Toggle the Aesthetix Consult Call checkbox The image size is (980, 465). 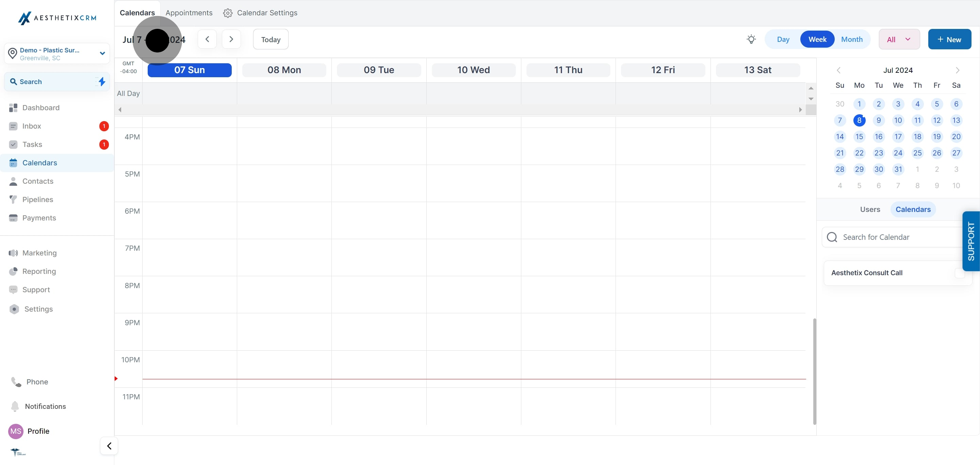pos(959,272)
